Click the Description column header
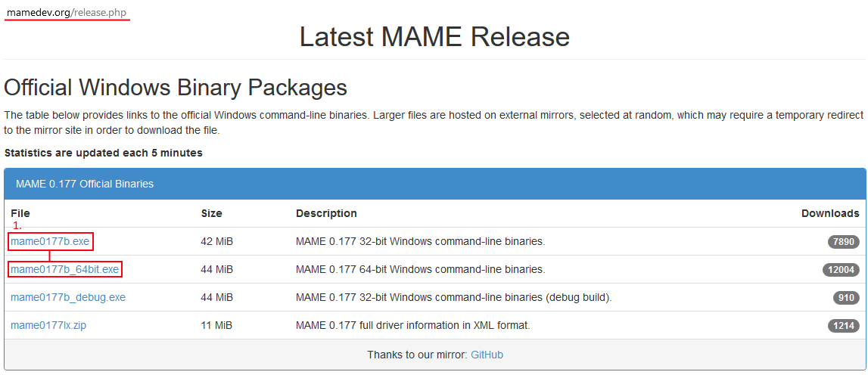This screenshot has width=868, height=375. [326, 213]
